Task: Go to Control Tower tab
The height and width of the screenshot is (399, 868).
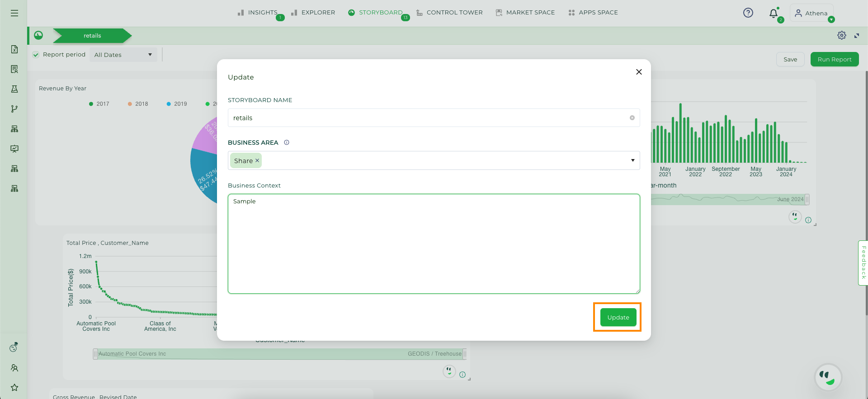Action: [449, 13]
